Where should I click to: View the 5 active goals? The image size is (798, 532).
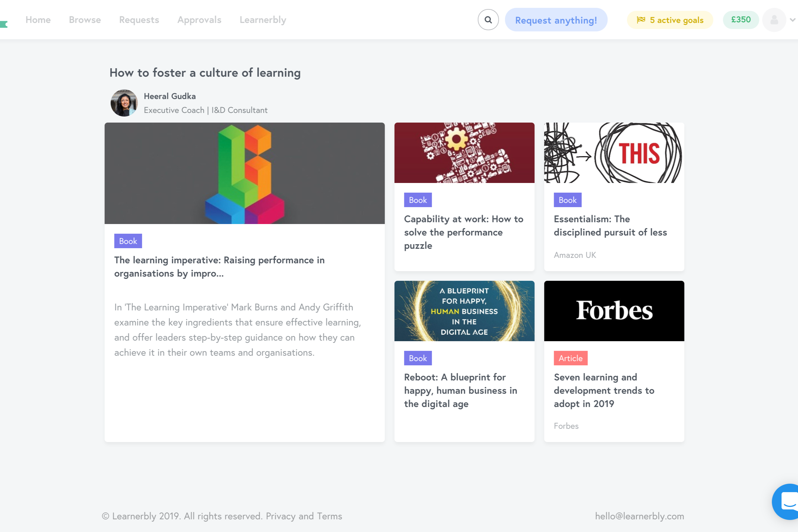coord(670,20)
